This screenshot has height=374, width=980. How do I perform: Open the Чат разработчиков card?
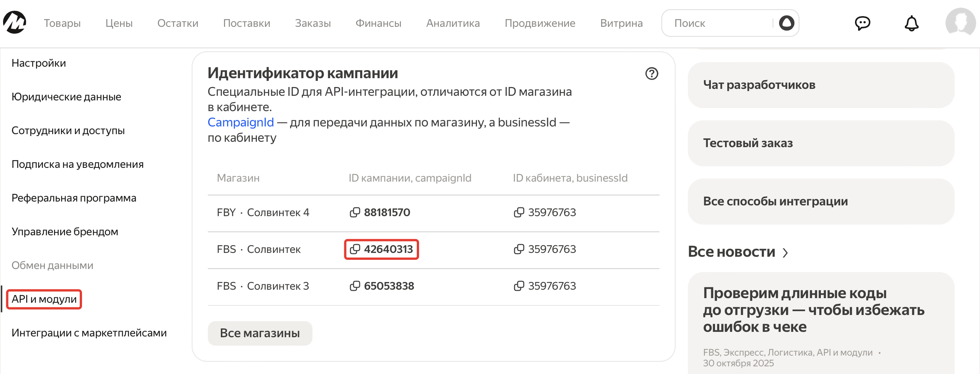click(821, 85)
